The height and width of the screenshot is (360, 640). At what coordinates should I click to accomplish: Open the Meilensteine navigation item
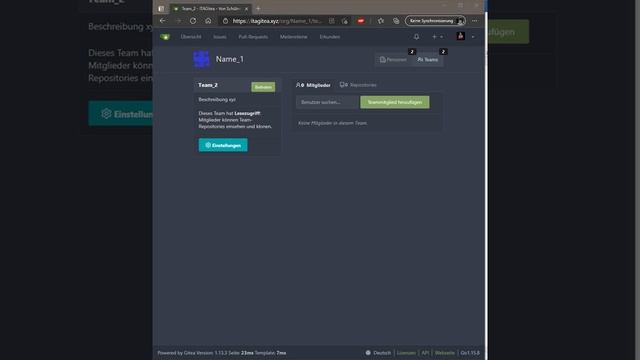(293, 37)
